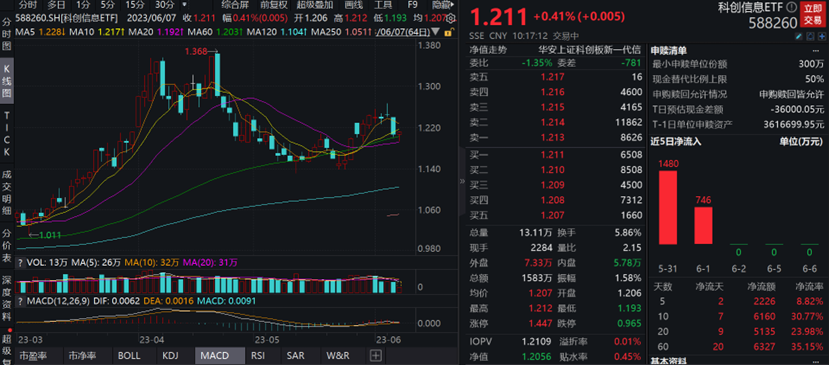Click 换手 value 5.86%

(x=627, y=232)
